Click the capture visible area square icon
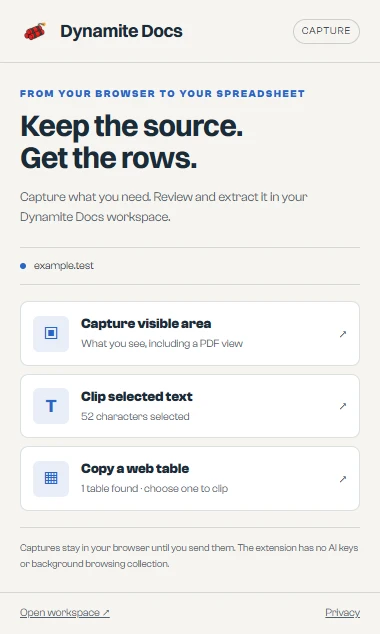This screenshot has width=380, height=634. point(51,334)
